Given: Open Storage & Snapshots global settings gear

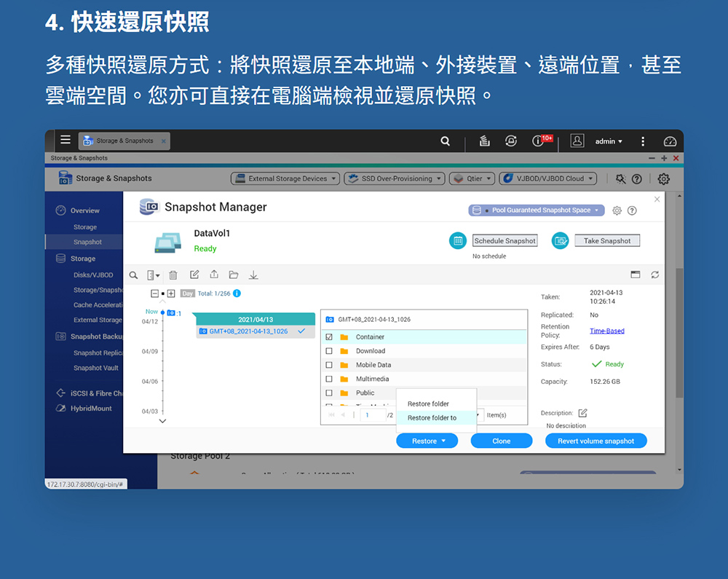Looking at the screenshot, I should pyautogui.click(x=663, y=178).
